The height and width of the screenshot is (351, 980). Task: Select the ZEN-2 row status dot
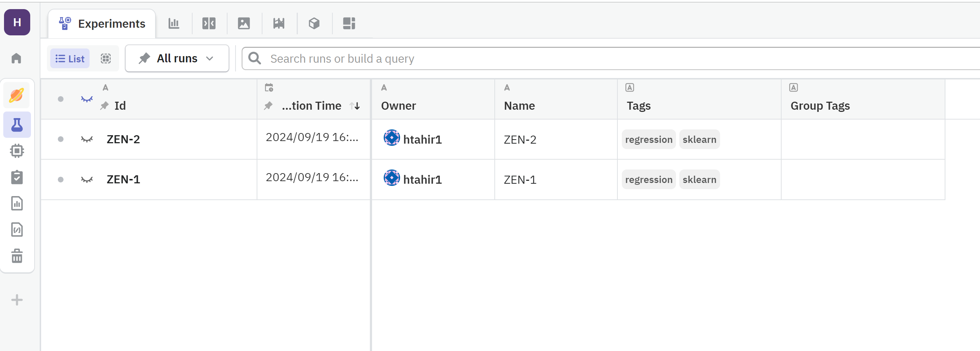pos(60,139)
